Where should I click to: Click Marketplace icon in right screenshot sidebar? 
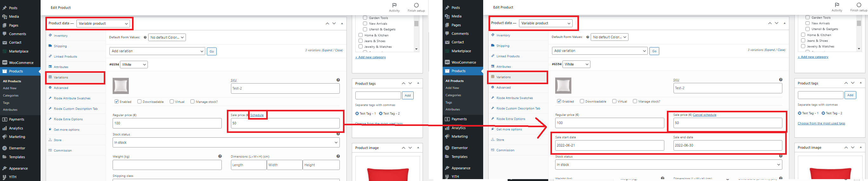pyautogui.click(x=447, y=51)
